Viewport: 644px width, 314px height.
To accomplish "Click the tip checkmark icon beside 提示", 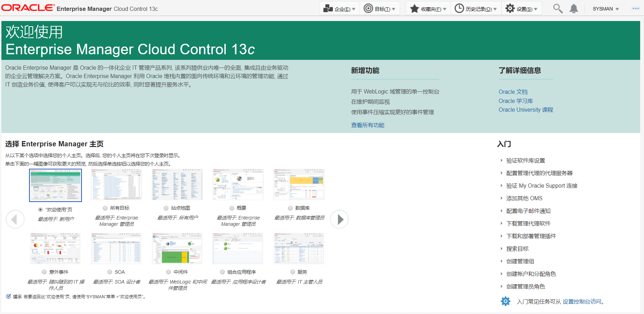I will 8,296.
